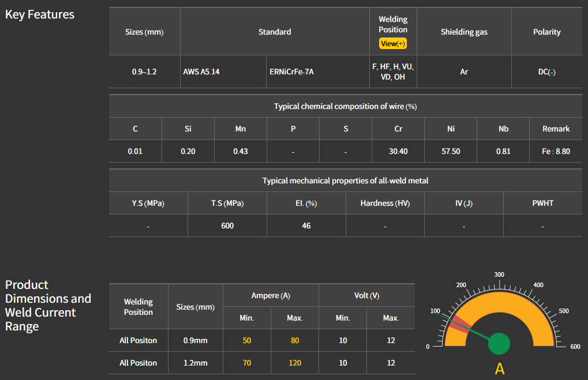Screen dimensions: 588x380
Task: Click the T.S (MPa) value 600
Action: click(x=227, y=225)
